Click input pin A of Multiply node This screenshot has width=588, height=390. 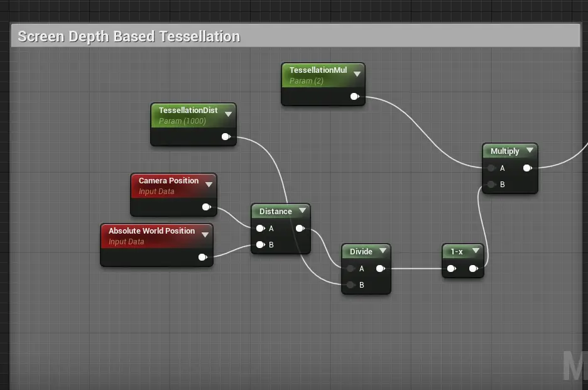pos(491,168)
